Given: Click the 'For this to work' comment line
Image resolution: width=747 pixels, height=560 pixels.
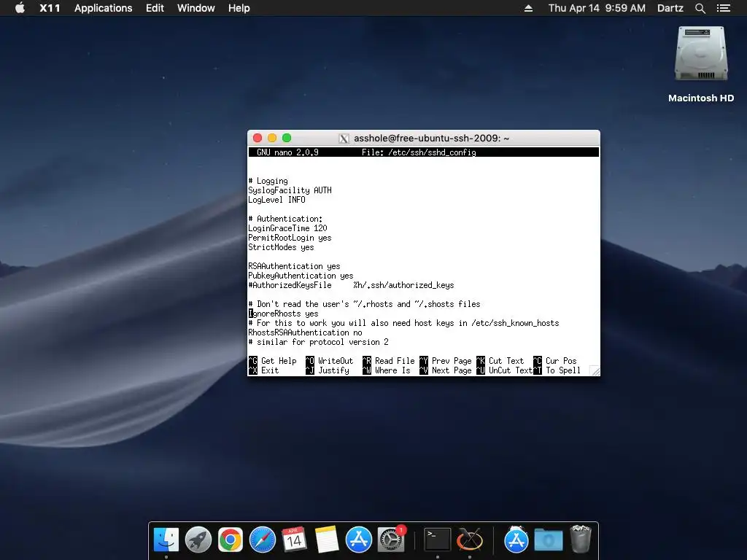Looking at the screenshot, I should [x=403, y=323].
